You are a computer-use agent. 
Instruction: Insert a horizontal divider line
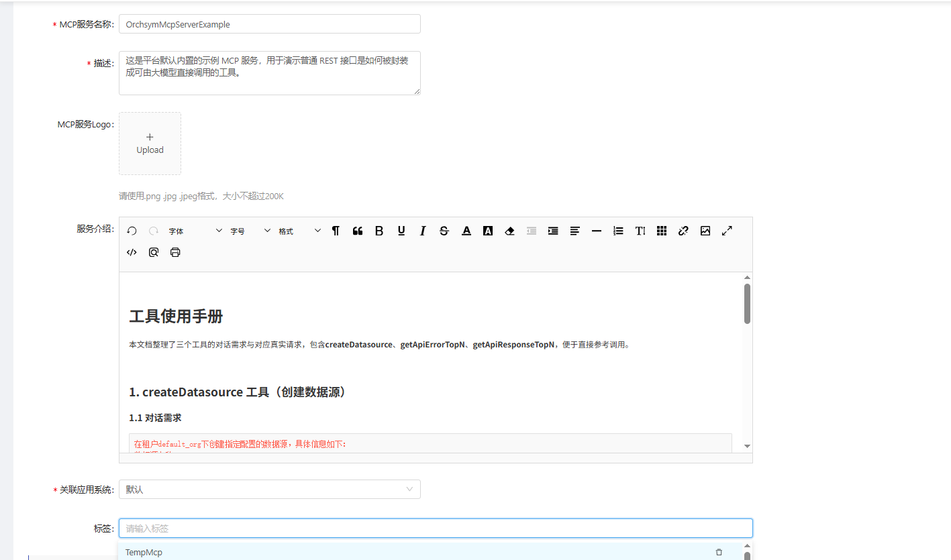click(596, 230)
